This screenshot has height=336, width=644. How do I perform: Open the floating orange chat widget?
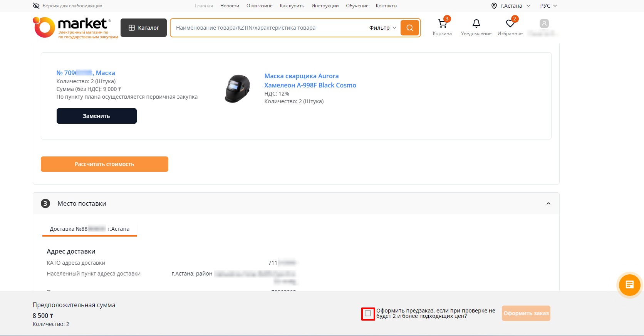[629, 285]
